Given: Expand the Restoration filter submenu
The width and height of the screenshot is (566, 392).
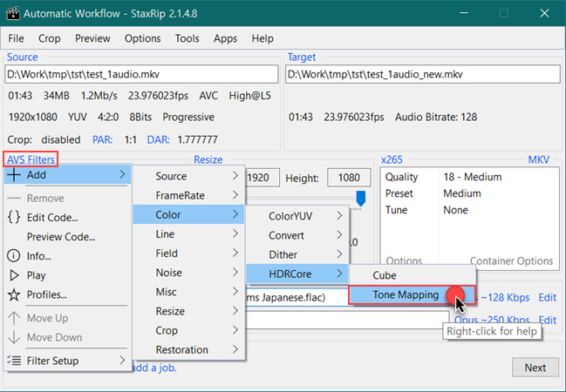Looking at the screenshot, I should click(189, 349).
